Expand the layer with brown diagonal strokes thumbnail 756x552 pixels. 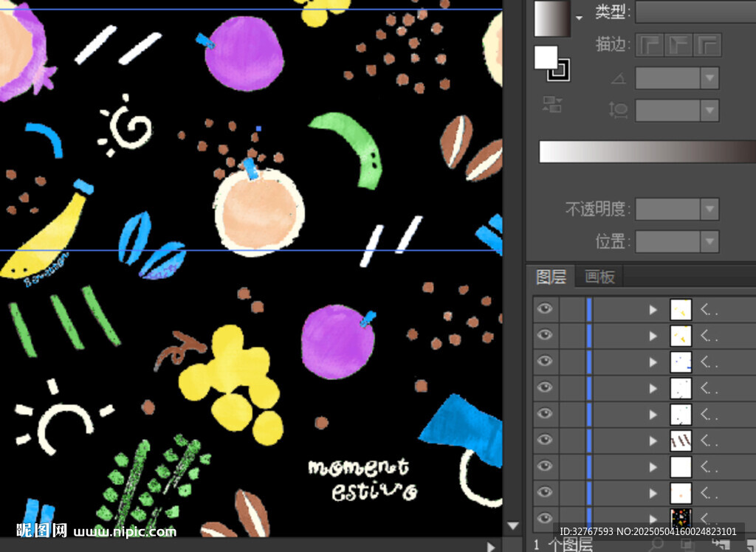pyautogui.click(x=653, y=441)
